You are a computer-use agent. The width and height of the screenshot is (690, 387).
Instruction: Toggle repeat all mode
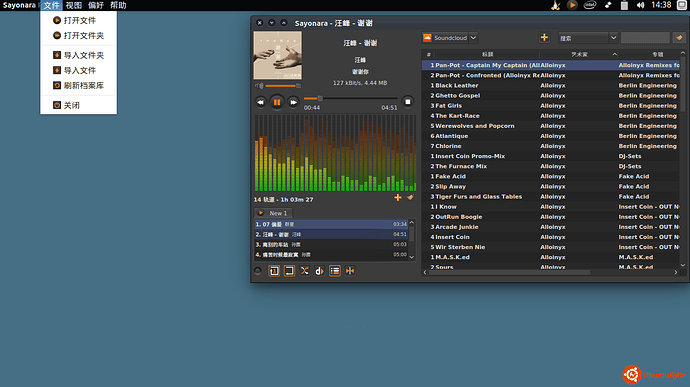click(289, 271)
